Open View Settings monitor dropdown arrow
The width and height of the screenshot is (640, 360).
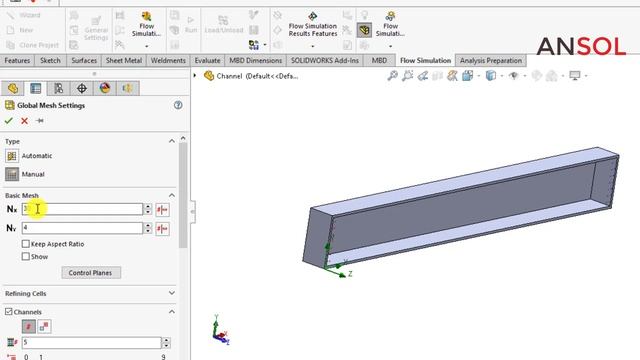[586, 76]
